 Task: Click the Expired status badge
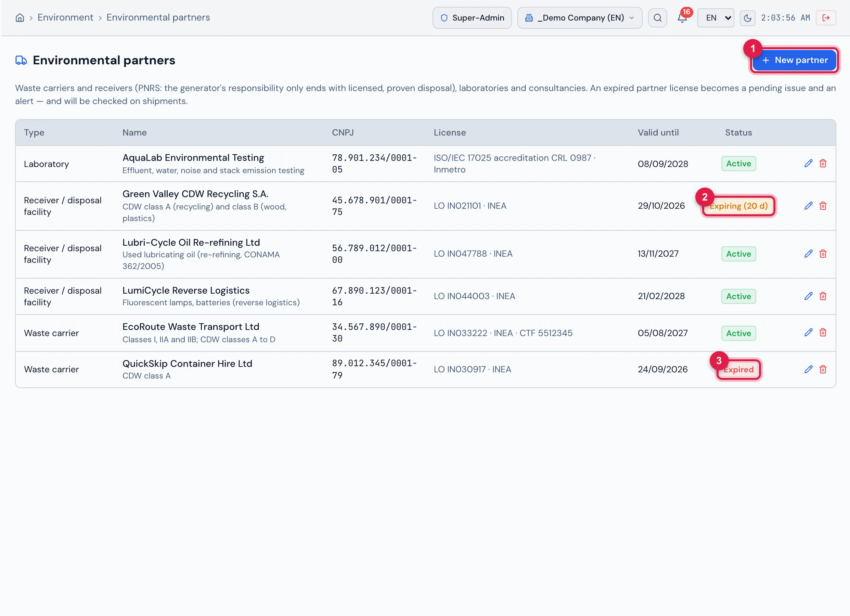click(738, 370)
